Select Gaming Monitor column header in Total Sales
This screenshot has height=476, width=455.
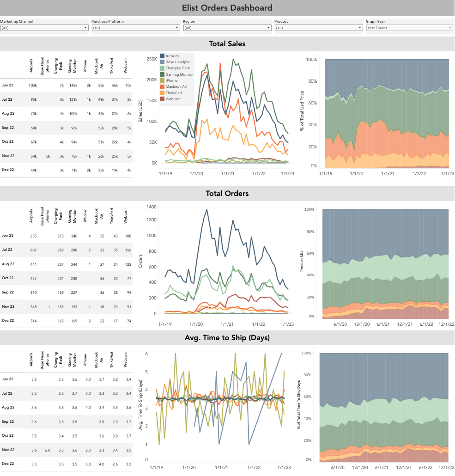point(72,66)
